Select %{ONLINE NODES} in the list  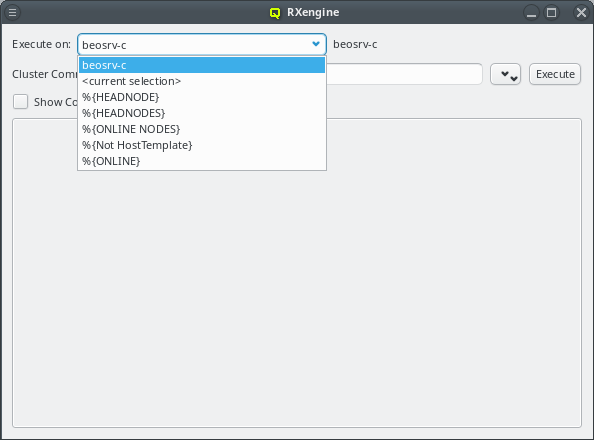(x=202, y=129)
